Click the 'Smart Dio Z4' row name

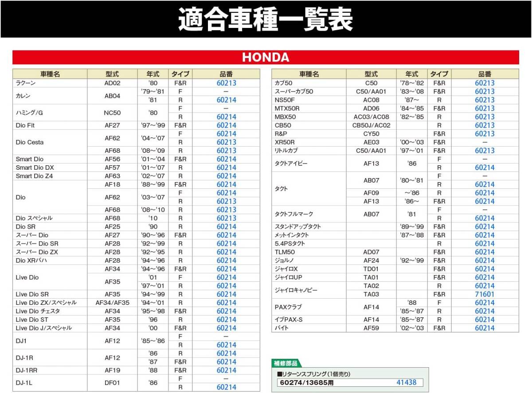(x=34, y=176)
